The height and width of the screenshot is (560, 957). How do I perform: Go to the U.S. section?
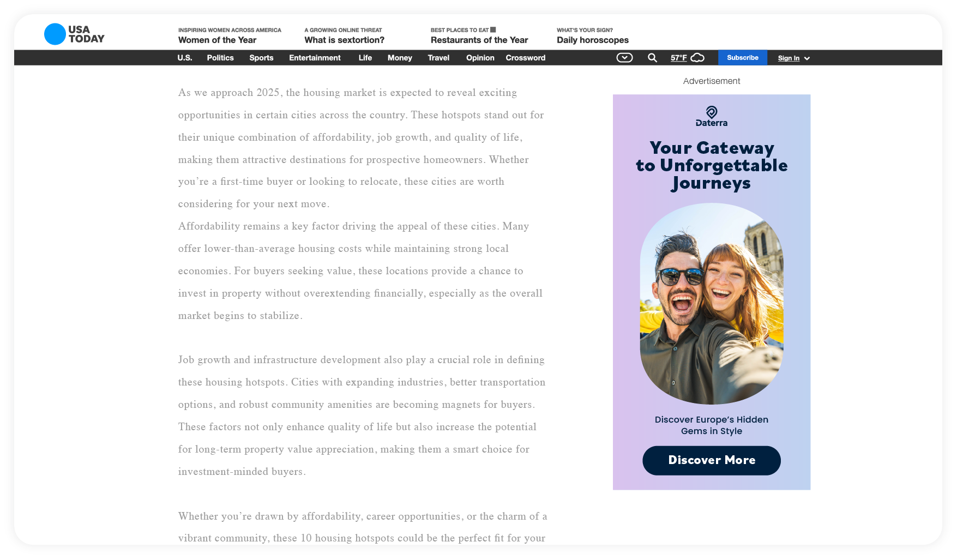pyautogui.click(x=185, y=58)
